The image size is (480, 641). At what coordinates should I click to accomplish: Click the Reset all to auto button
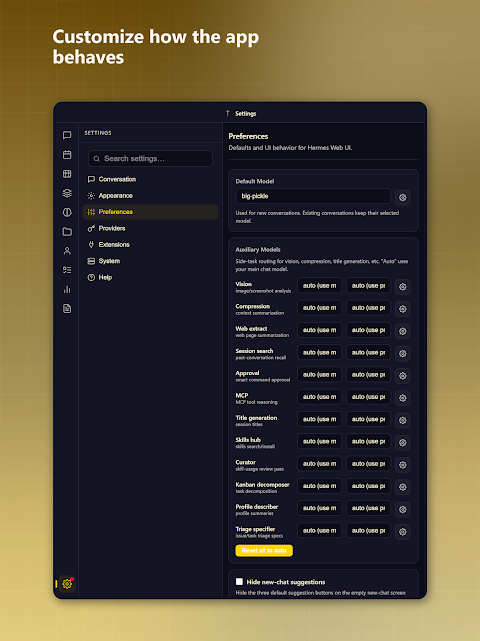point(264,550)
